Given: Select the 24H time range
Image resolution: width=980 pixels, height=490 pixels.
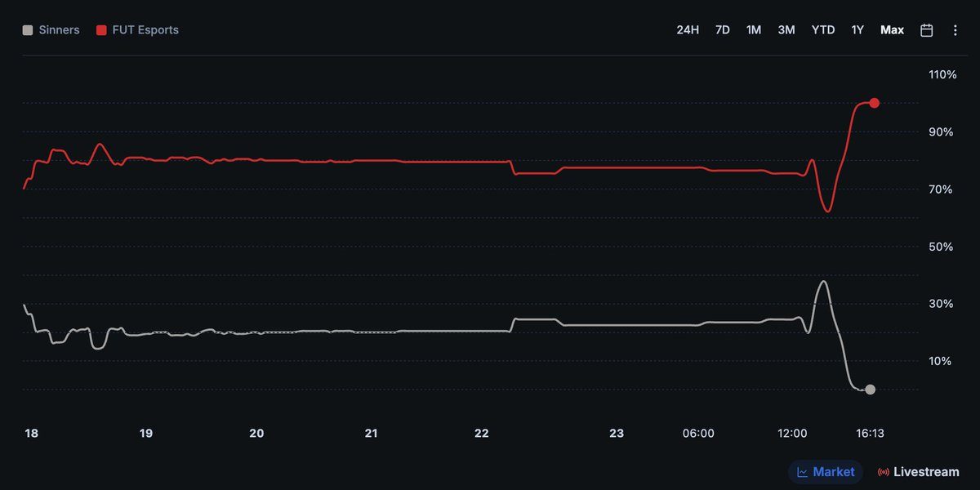Looking at the screenshot, I should tap(688, 30).
